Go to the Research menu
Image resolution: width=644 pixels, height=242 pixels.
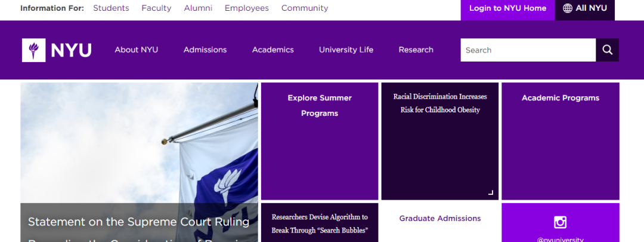416,50
